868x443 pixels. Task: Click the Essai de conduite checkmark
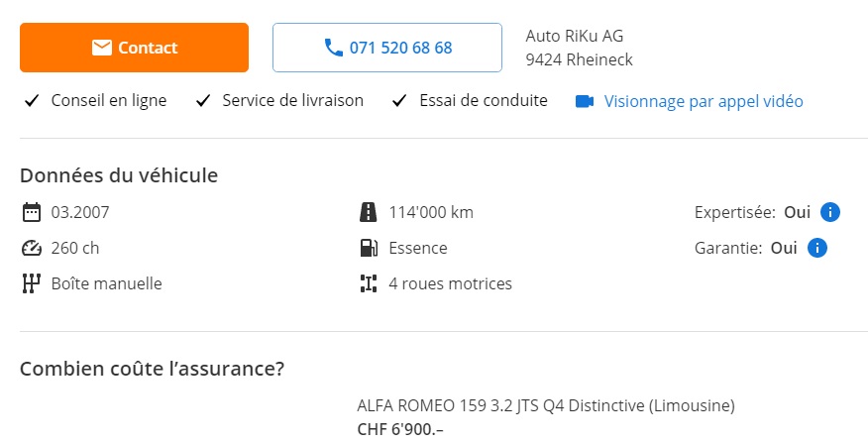click(399, 101)
